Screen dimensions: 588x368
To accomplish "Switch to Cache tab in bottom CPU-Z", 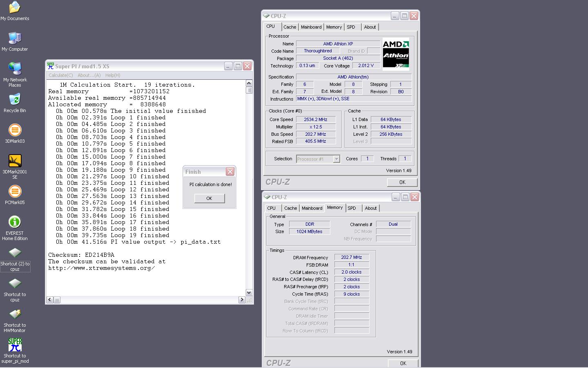I will coord(291,208).
